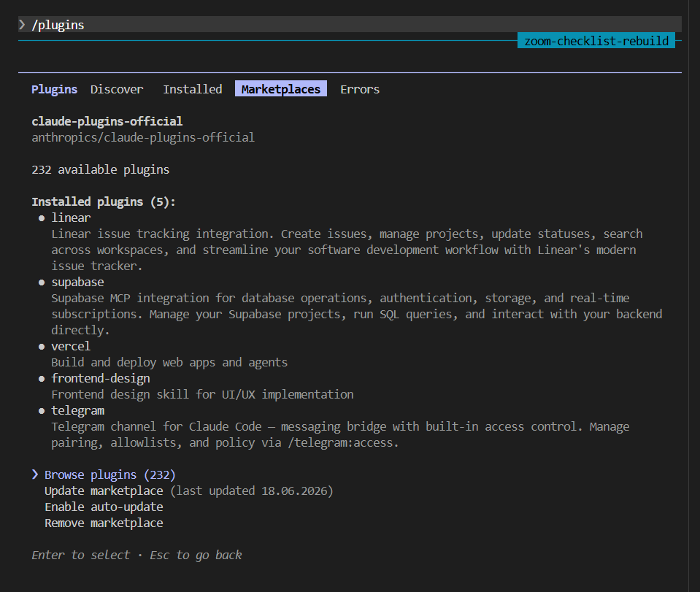Viewport: 700px width, 592px height.
Task: Click the Supabase MCP integration description
Action: point(357,315)
